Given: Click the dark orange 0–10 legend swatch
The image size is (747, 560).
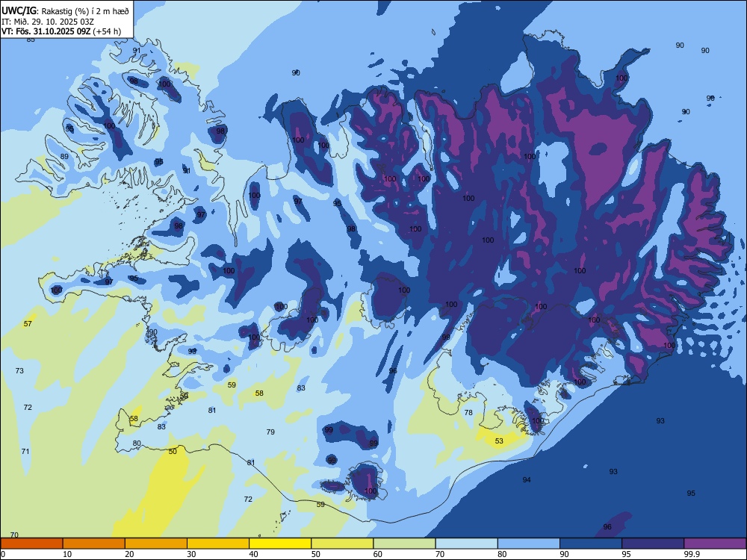Looking at the screenshot, I should point(31,544).
